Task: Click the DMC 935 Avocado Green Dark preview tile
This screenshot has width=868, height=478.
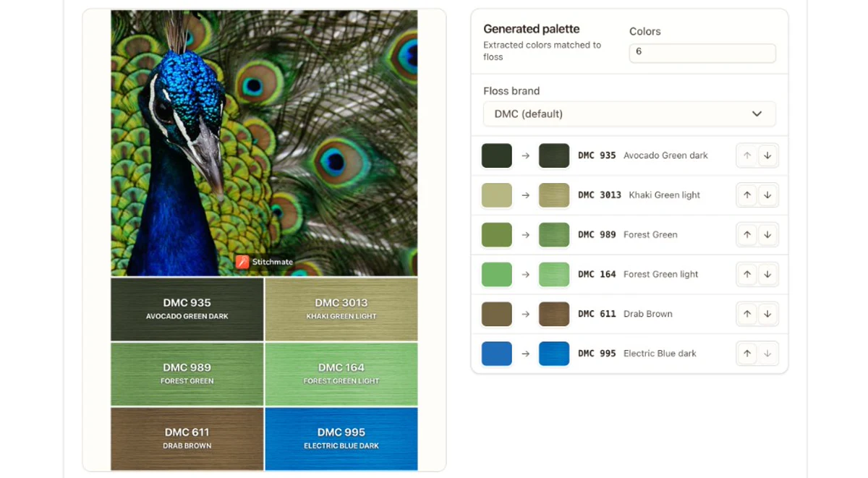Action: [x=187, y=309]
